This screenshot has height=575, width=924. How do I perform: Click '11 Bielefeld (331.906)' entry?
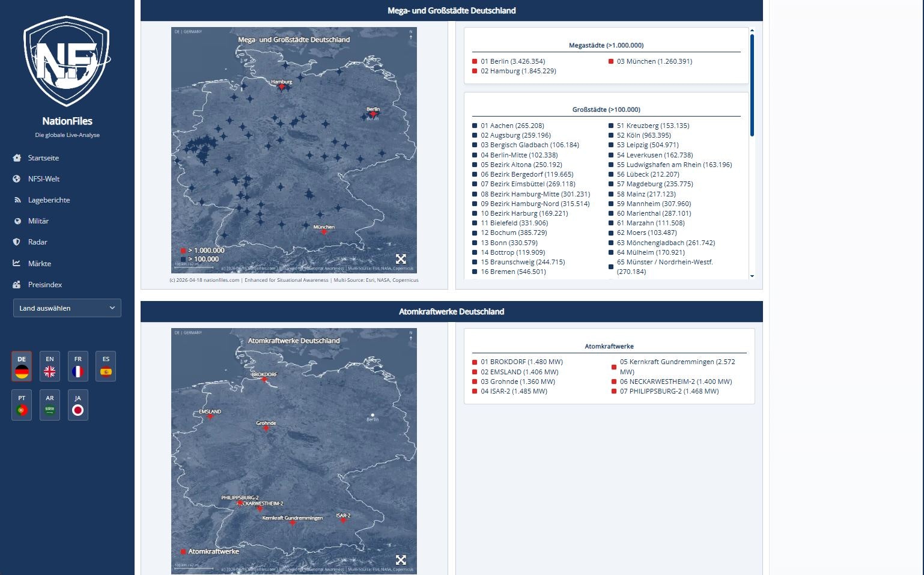[x=514, y=223]
